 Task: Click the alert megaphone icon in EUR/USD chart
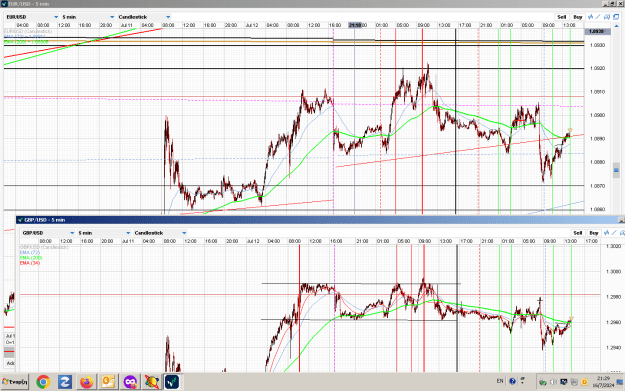pyautogui.click(x=607, y=17)
